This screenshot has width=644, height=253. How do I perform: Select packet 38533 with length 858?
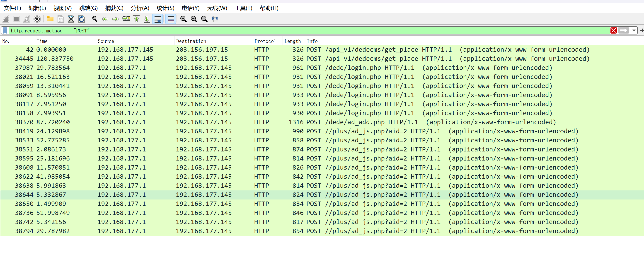pos(322,140)
